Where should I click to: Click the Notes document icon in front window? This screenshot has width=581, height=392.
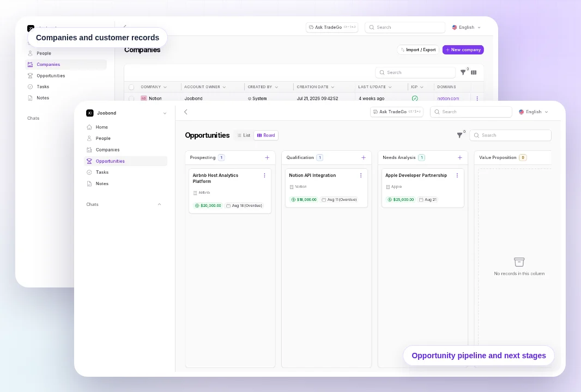(x=89, y=183)
